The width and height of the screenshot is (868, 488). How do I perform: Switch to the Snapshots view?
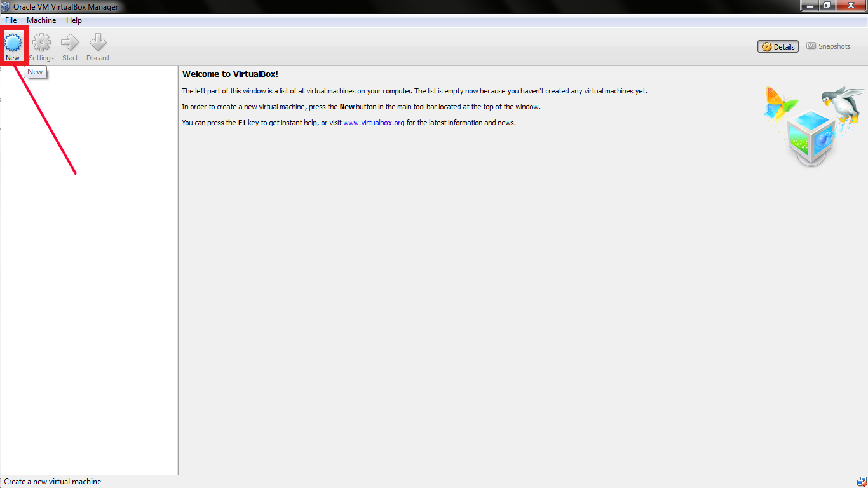pos(828,46)
